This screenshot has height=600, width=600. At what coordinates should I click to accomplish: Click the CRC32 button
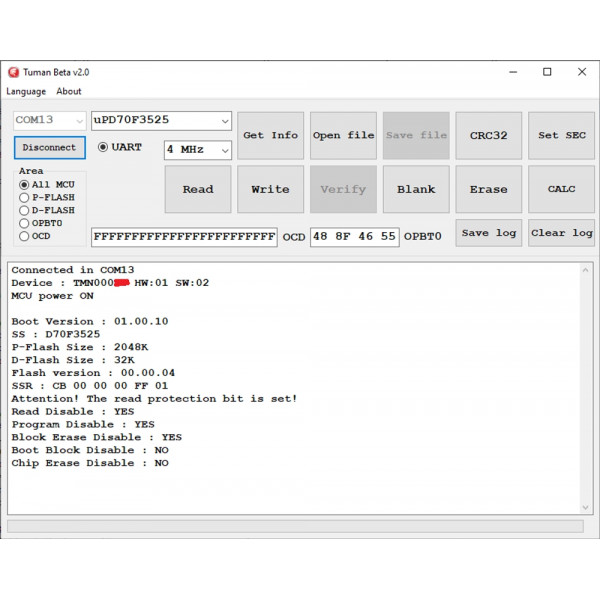(489, 135)
